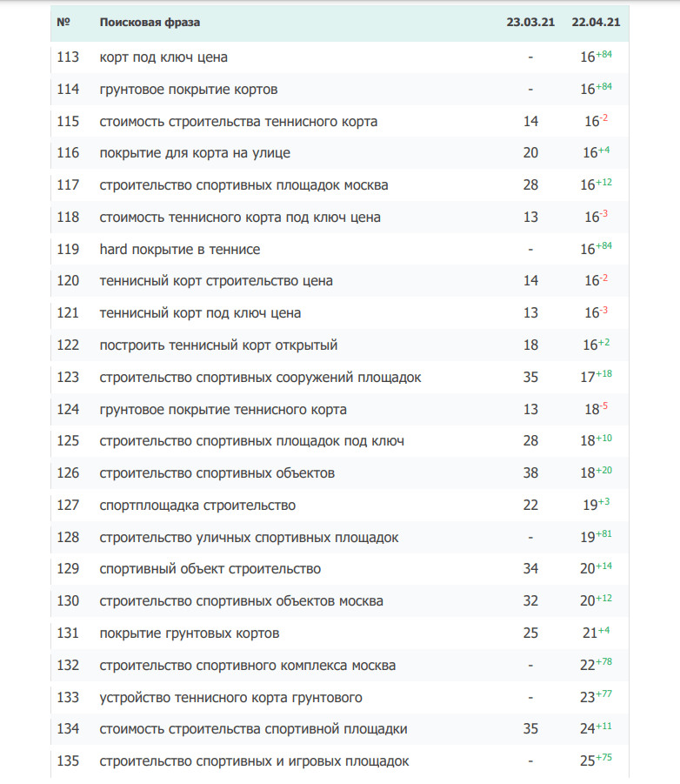The image size is (680, 784).
Task: Select phrase 'покрытие для корта на улице'
Action: (195, 153)
